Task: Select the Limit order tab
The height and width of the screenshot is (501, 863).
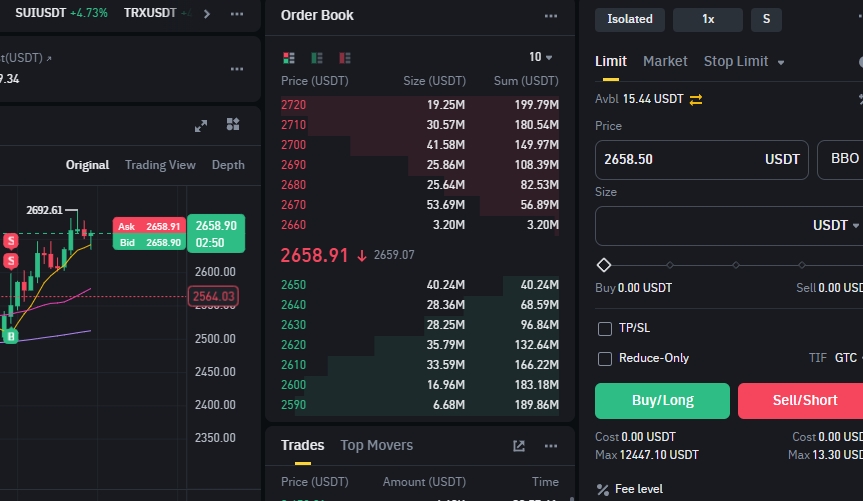Action: (610, 61)
